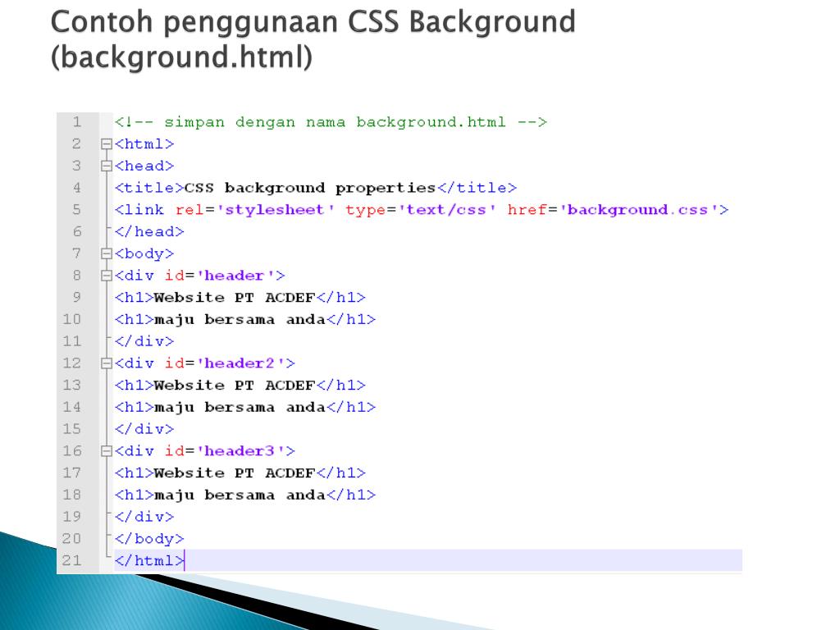
Task: Select line number 12 in gutter
Action: point(72,363)
